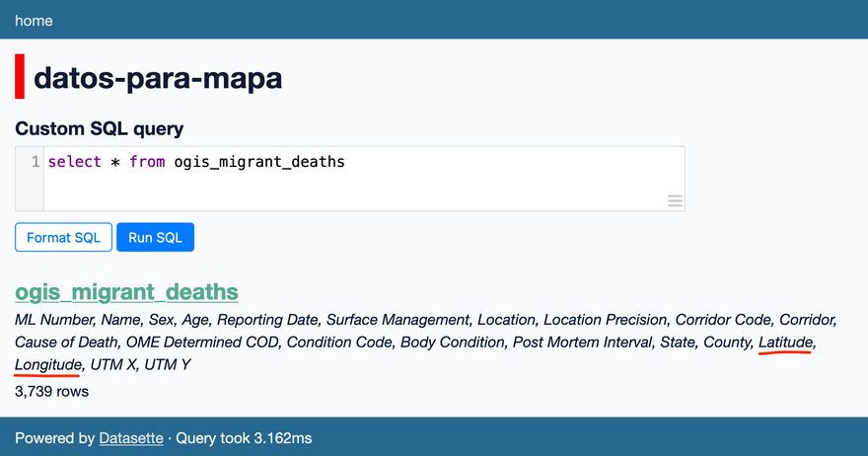The image size is (868, 456).
Task: Click line number 1 in editor gutter
Action: coord(36,161)
